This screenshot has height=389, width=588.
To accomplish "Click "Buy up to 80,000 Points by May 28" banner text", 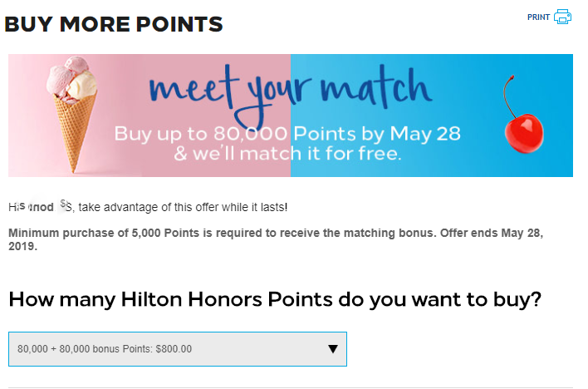I will 287,133.
